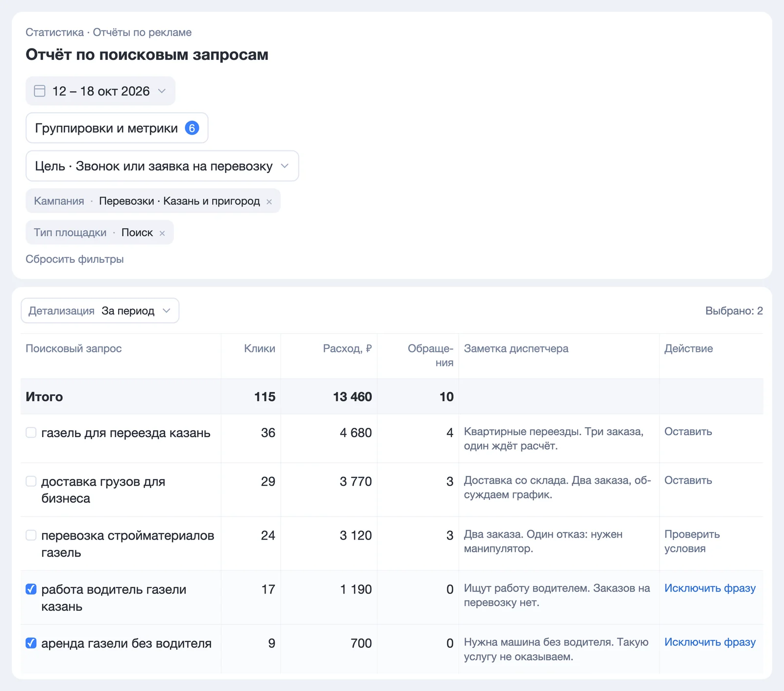Exclude phrase 'работа водитель газели казань'
This screenshot has width=784, height=691.
(710, 588)
